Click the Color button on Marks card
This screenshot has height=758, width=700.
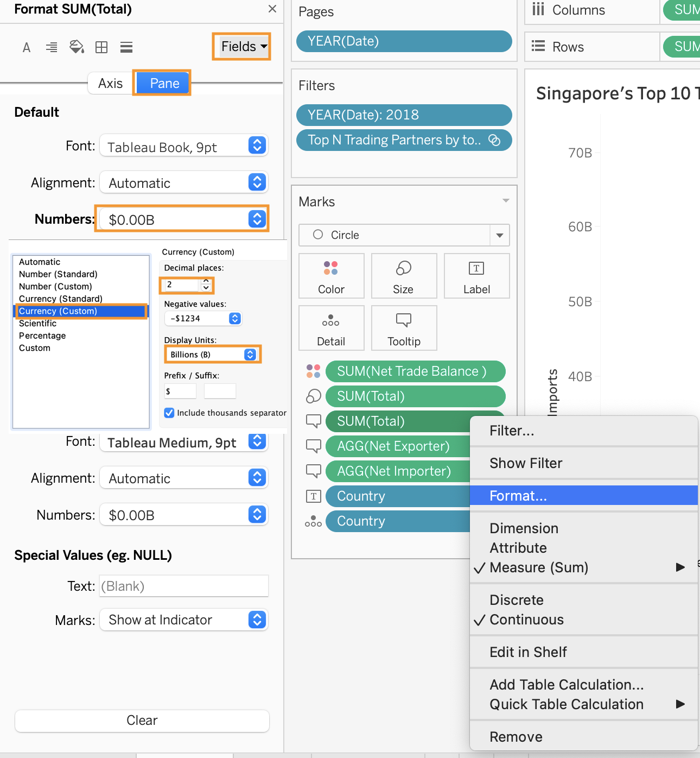point(331,276)
